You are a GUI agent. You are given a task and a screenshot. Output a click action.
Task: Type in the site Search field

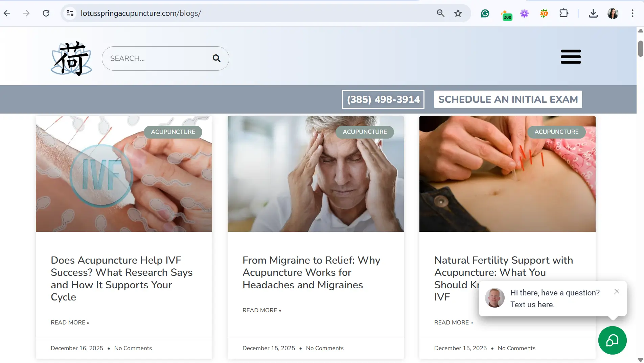point(159,58)
